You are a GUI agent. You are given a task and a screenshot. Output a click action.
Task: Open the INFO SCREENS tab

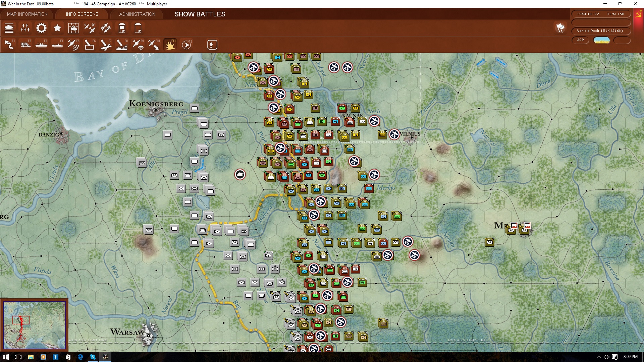(x=82, y=14)
